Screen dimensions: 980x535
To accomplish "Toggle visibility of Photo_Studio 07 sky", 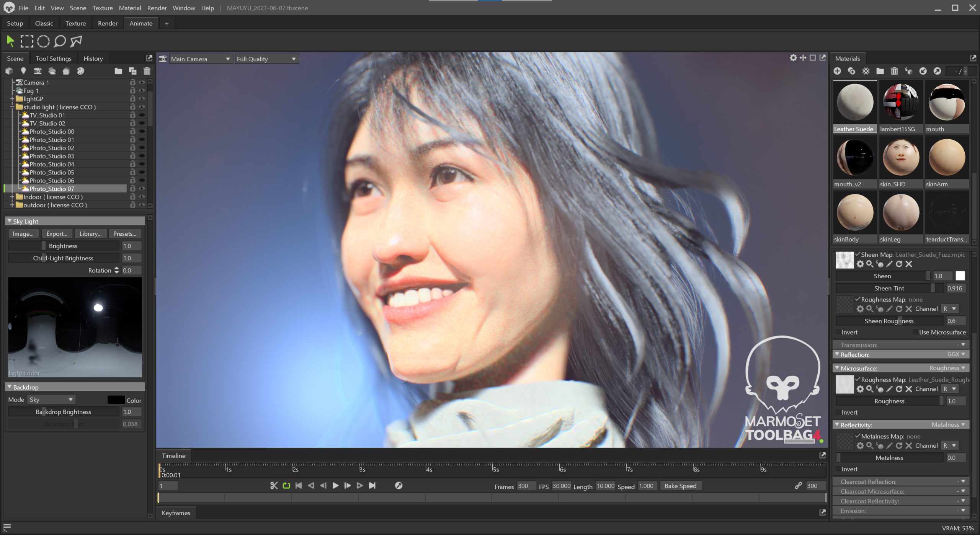I will [142, 189].
